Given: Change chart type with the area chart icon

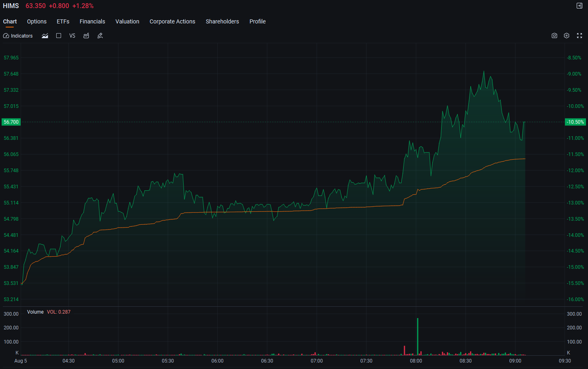Looking at the screenshot, I should [45, 36].
